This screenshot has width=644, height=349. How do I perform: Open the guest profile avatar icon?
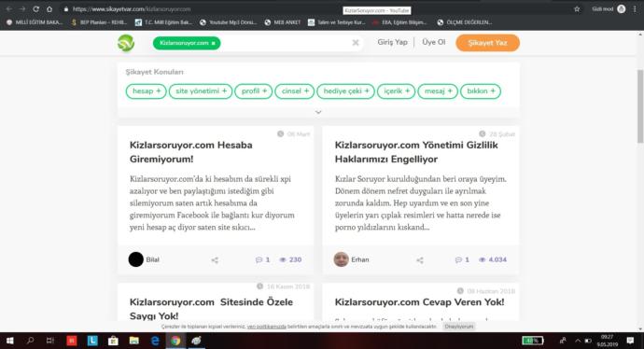(x=622, y=9)
